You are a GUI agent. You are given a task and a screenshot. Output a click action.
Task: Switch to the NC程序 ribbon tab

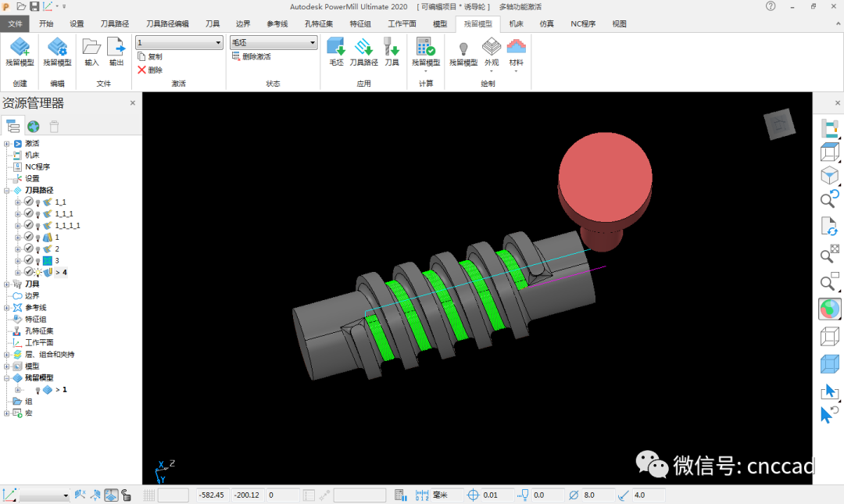(x=583, y=23)
